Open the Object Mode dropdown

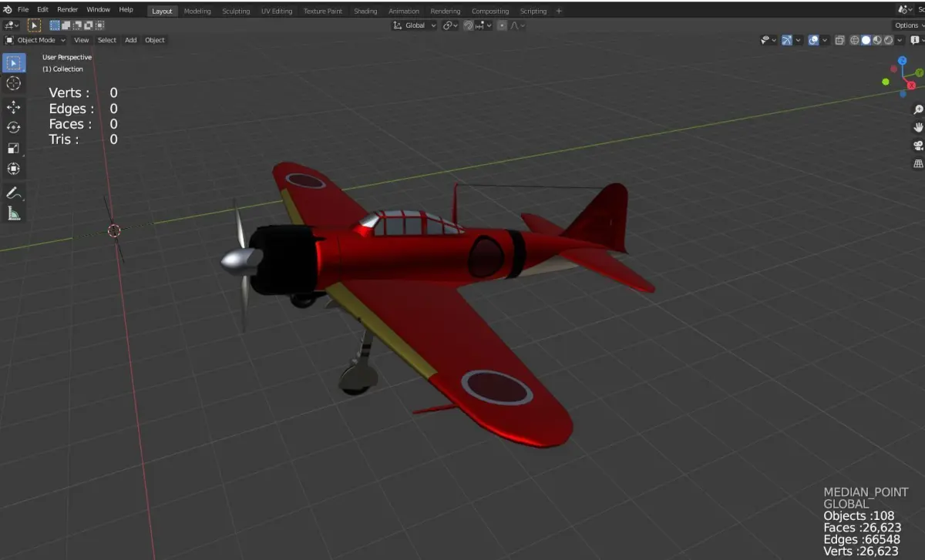tap(35, 40)
